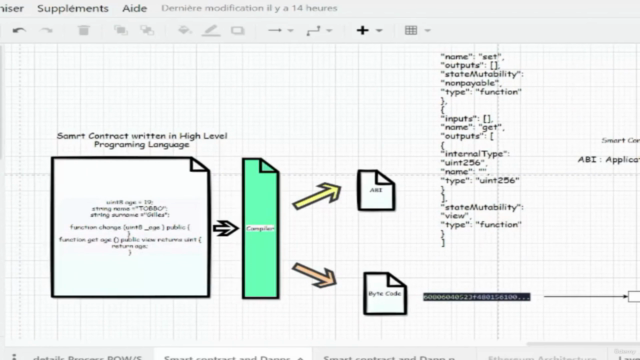
Task: Expand the Table dropdown arrow
Action: (x=428, y=31)
